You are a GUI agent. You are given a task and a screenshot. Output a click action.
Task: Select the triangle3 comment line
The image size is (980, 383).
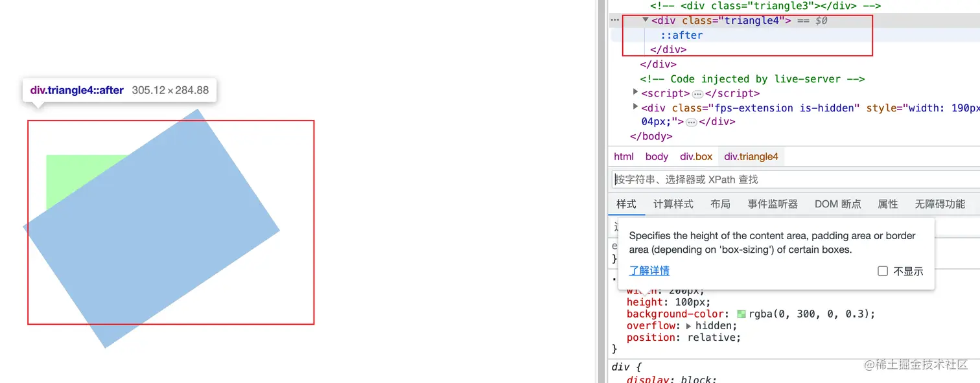coord(765,6)
